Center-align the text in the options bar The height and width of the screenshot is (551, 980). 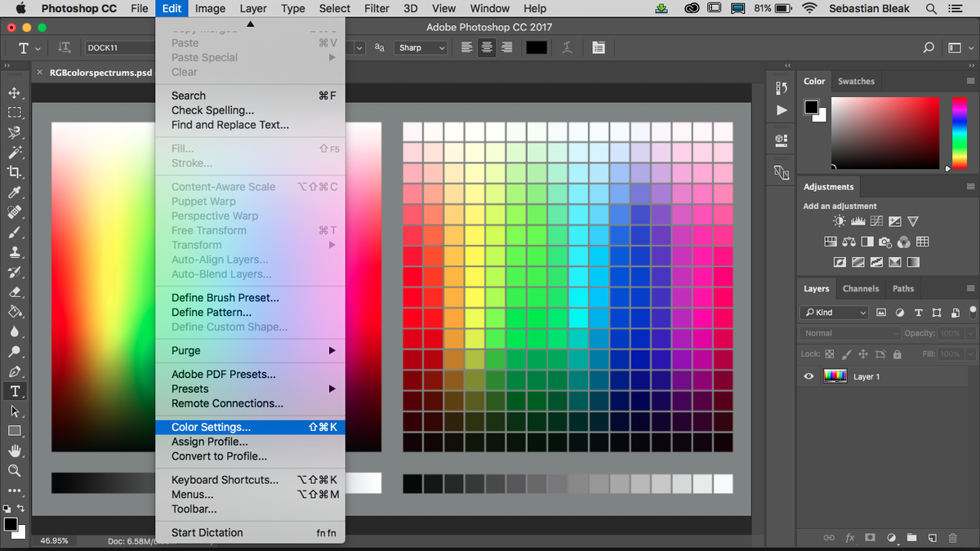486,47
